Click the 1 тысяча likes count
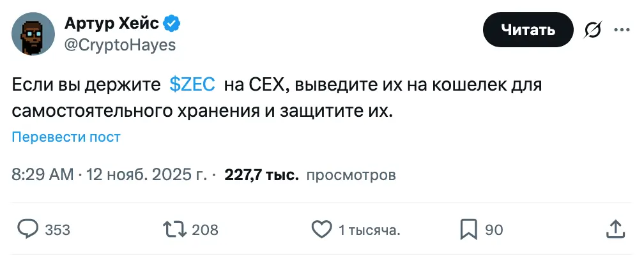The height and width of the screenshot is (256, 644). pyautogui.click(x=369, y=230)
